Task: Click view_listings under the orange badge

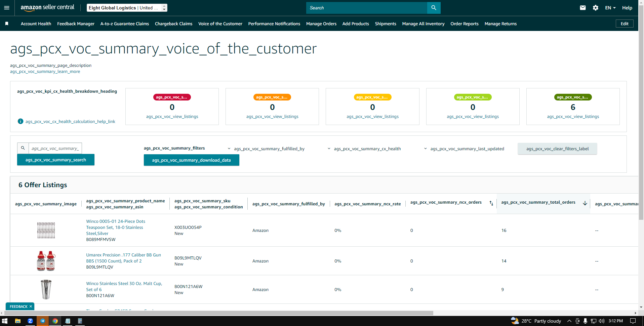Action: pos(272,117)
